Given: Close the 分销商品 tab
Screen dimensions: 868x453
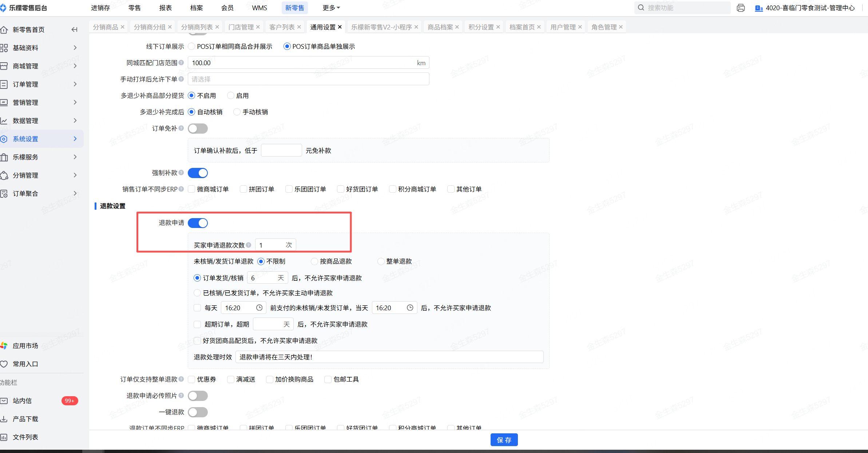Looking at the screenshot, I should (123, 27).
